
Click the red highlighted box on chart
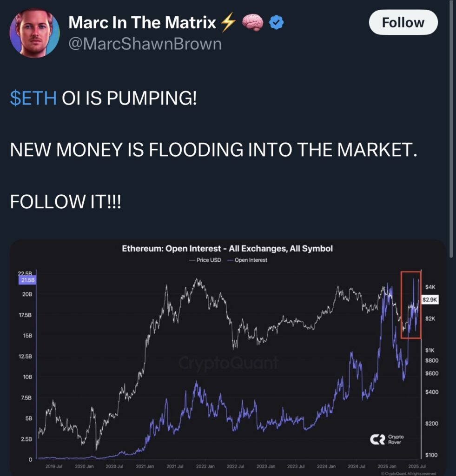coord(411,305)
